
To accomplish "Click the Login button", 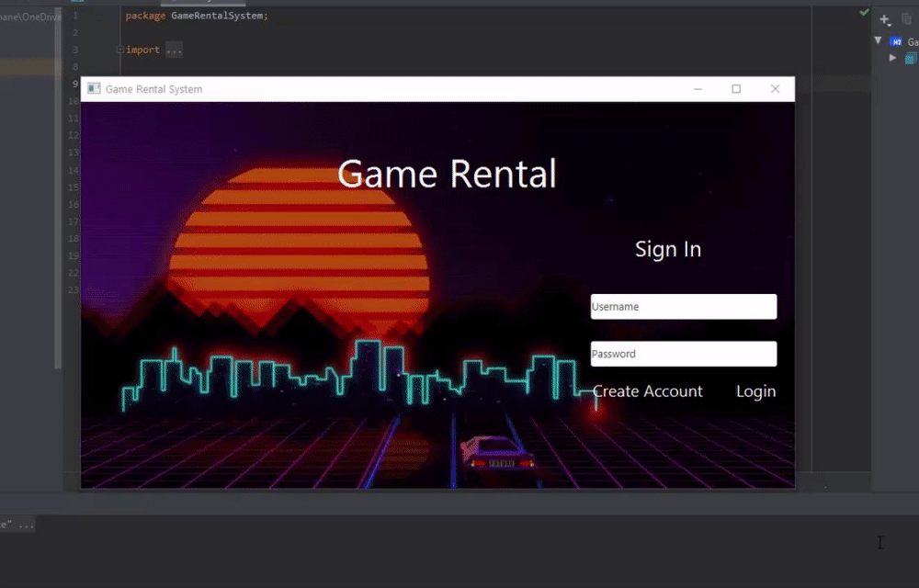I will [755, 391].
